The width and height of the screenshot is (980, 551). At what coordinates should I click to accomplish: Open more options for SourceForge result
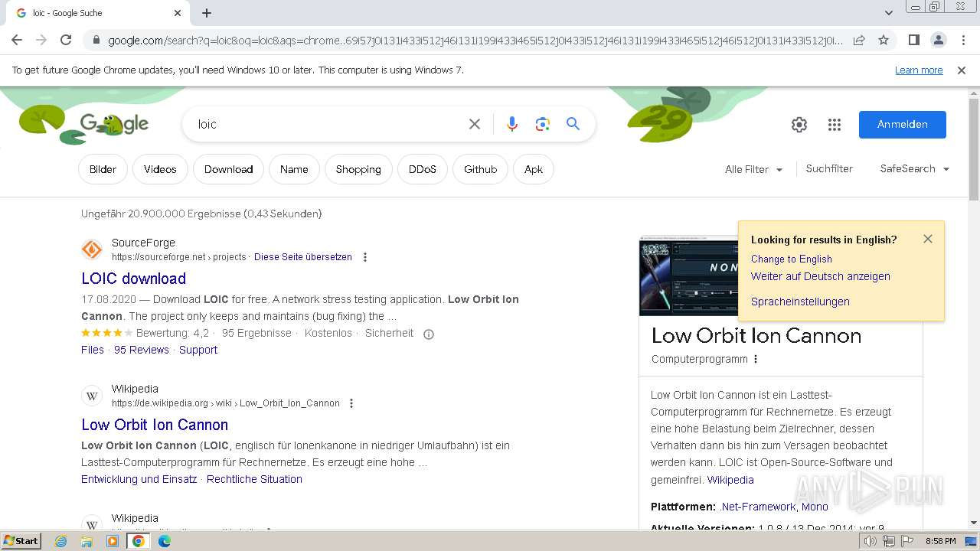tap(365, 257)
